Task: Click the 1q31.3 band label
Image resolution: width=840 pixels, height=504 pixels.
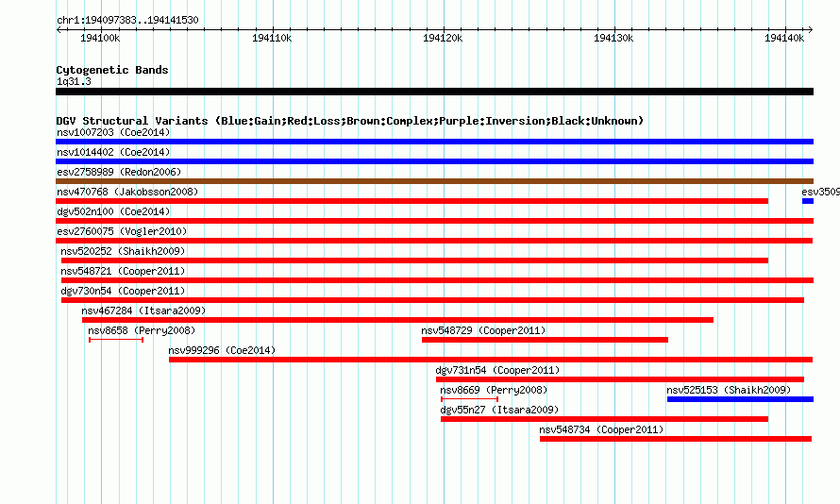Action: click(74, 81)
